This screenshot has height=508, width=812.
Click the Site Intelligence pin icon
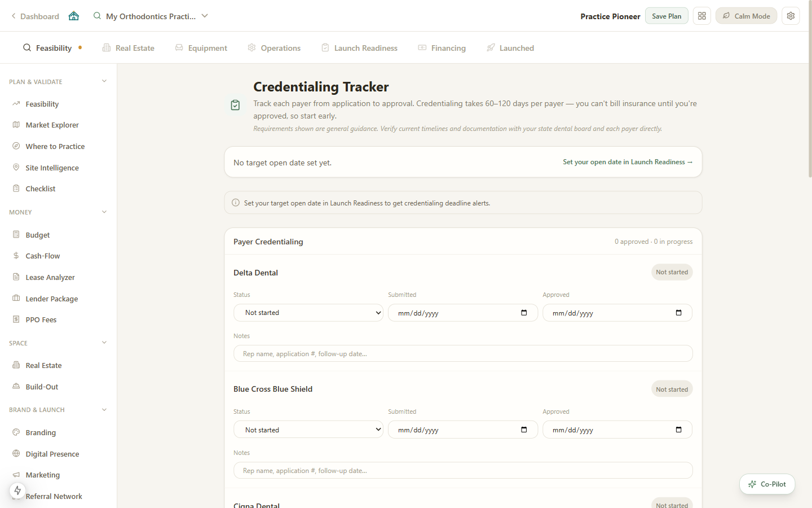(x=16, y=167)
